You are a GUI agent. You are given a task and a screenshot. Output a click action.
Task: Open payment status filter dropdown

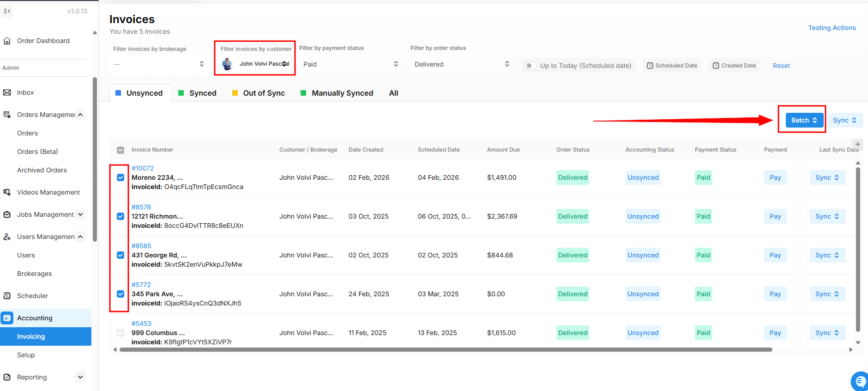tap(350, 64)
